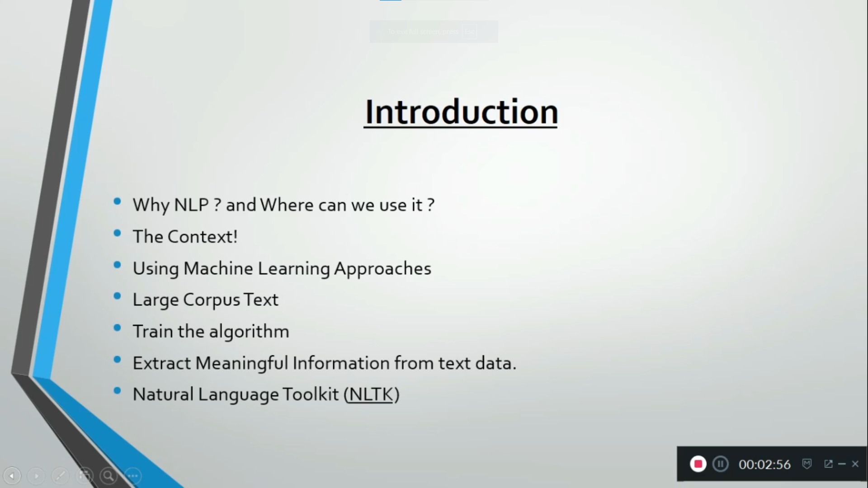Image resolution: width=868 pixels, height=488 pixels.
Task: Click the search/zoom icon
Action: (x=108, y=475)
